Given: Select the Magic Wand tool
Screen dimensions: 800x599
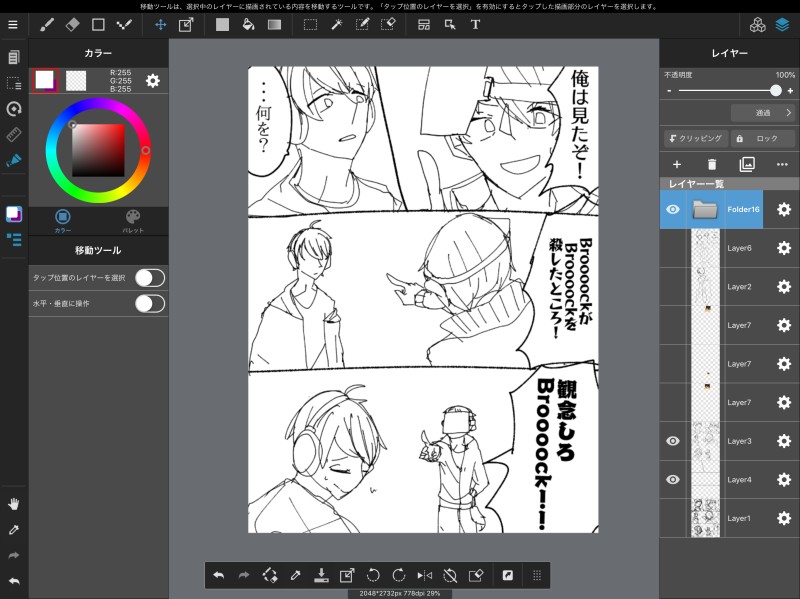Looking at the screenshot, I should click(x=337, y=24).
